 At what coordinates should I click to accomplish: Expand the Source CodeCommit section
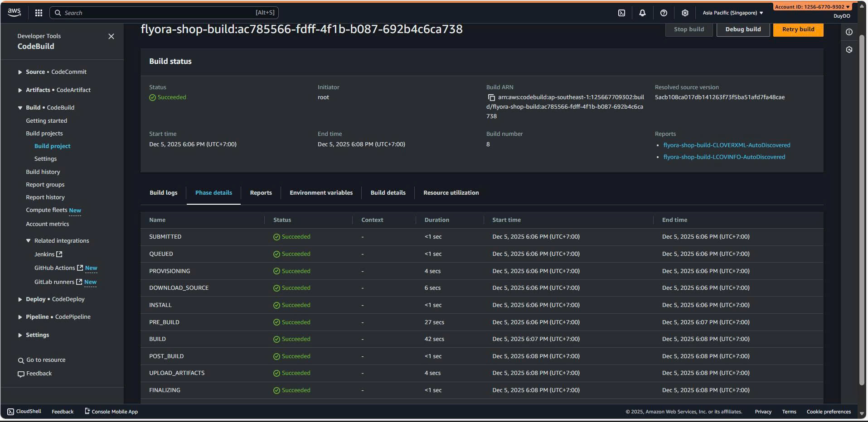coord(20,72)
